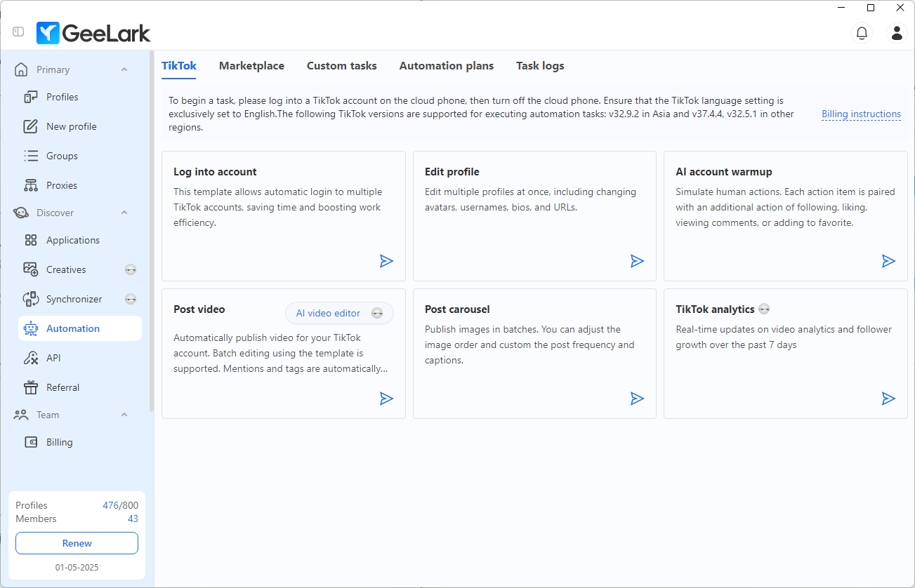Switch to the Marketplace tab
The height and width of the screenshot is (588, 915).
251,66
